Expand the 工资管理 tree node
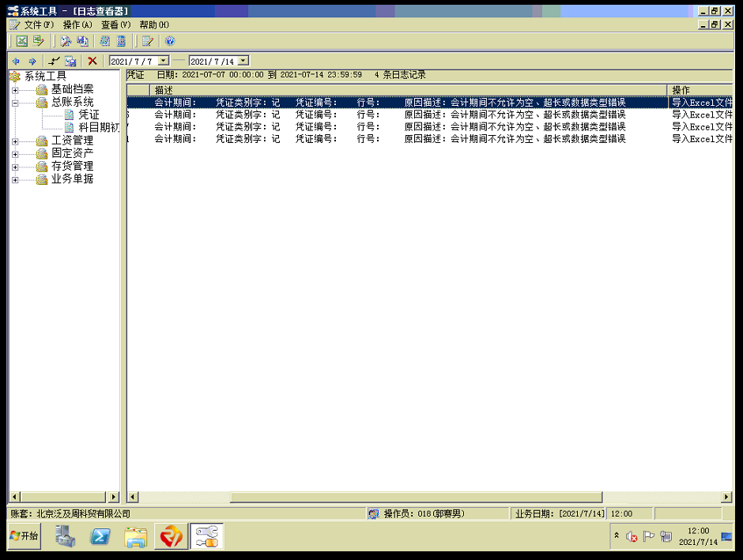Viewport: 743px width, 560px height. pyautogui.click(x=15, y=141)
